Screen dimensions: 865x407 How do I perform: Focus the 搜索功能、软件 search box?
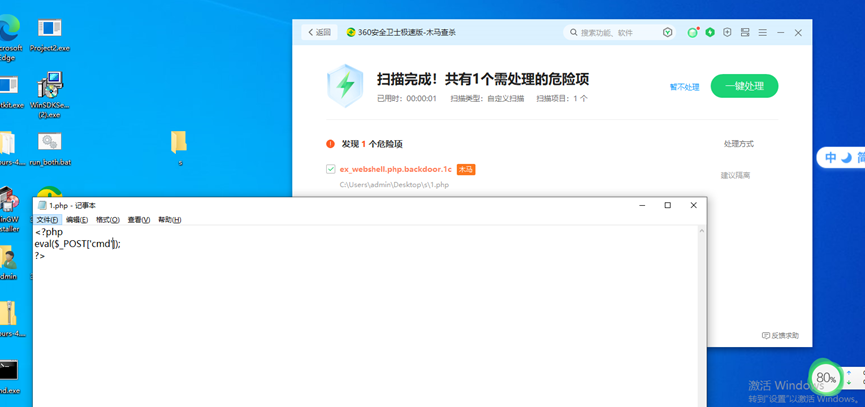tap(619, 33)
